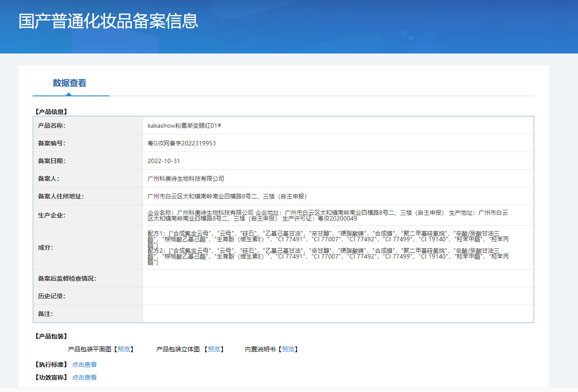The width and height of the screenshot is (578, 392).
Task: Select the 【产品信息】 section heading
Action: (50, 112)
